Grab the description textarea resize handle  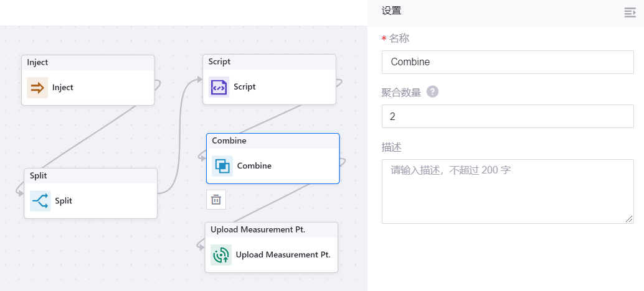point(629,219)
